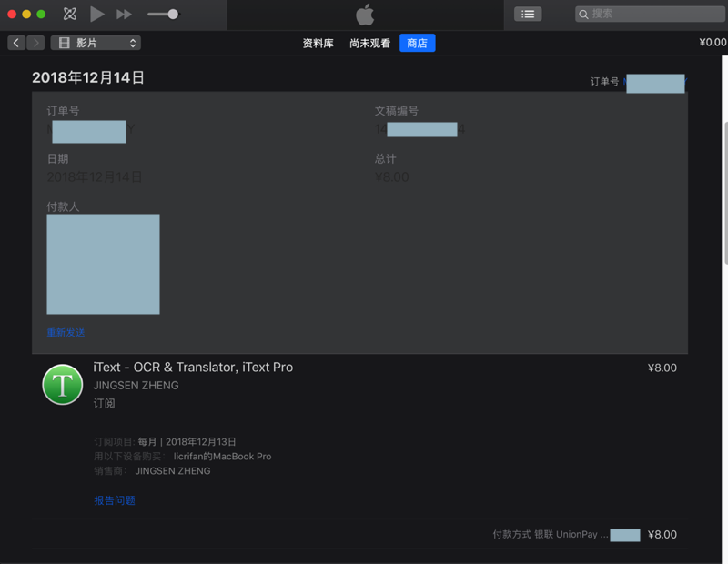The height and width of the screenshot is (564, 728).
Task: Select the 商店 tab
Action: 417,43
